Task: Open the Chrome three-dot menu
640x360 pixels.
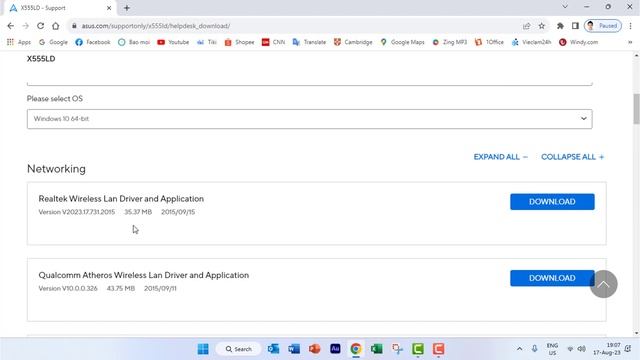Action: [x=630, y=26]
